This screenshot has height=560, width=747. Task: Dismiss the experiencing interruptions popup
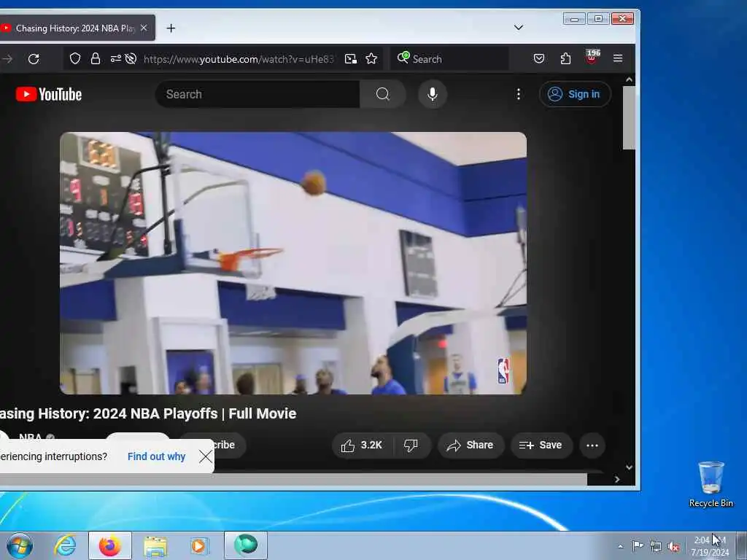(x=206, y=456)
